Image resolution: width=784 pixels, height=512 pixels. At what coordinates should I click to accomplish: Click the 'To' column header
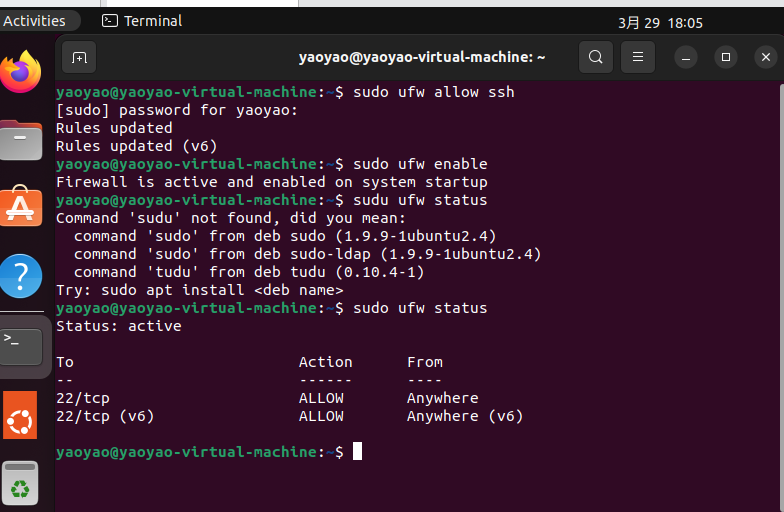click(x=64, y=362)
